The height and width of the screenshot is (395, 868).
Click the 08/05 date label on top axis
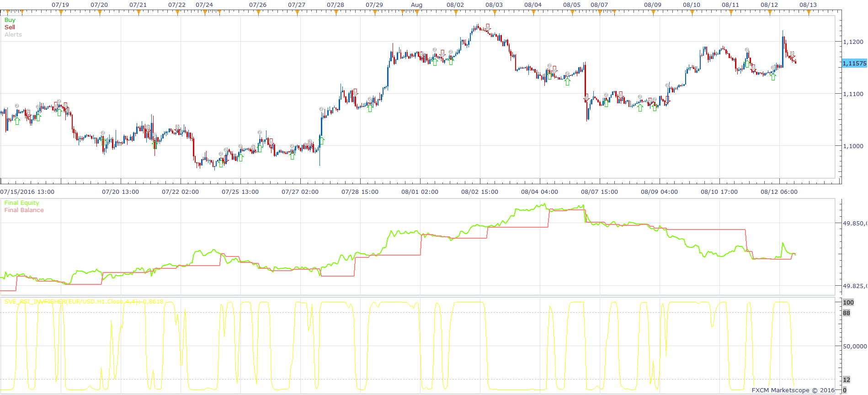coord(572,5)
